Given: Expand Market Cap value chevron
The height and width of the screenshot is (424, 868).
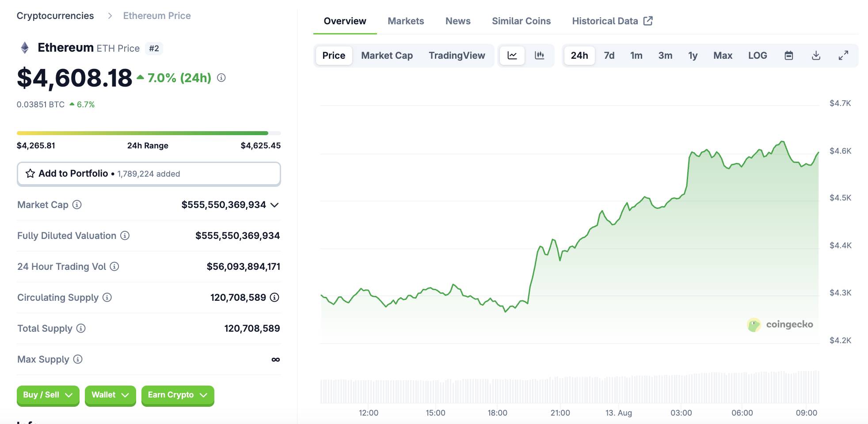Looking at the screenshot, I should (x=274, y=205).
